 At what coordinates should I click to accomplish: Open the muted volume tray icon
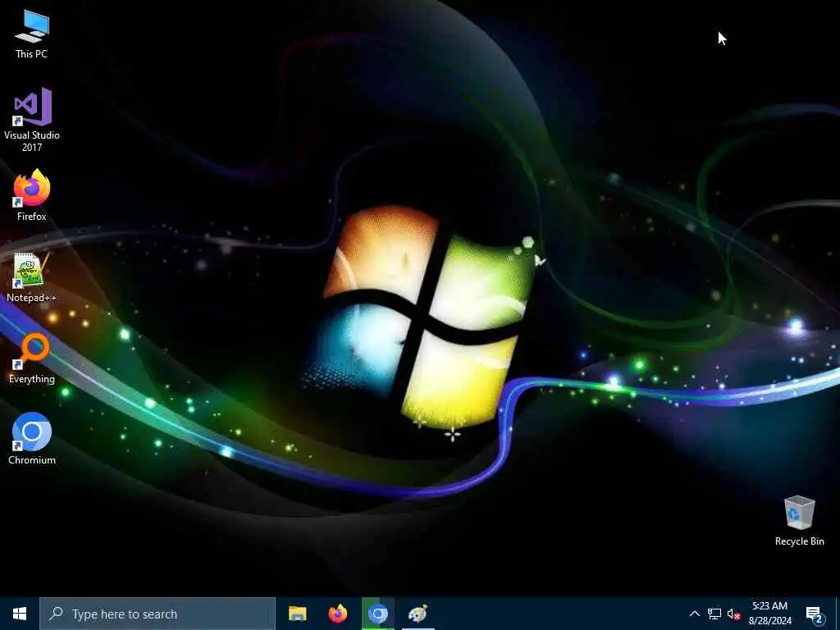pos(733,614)
